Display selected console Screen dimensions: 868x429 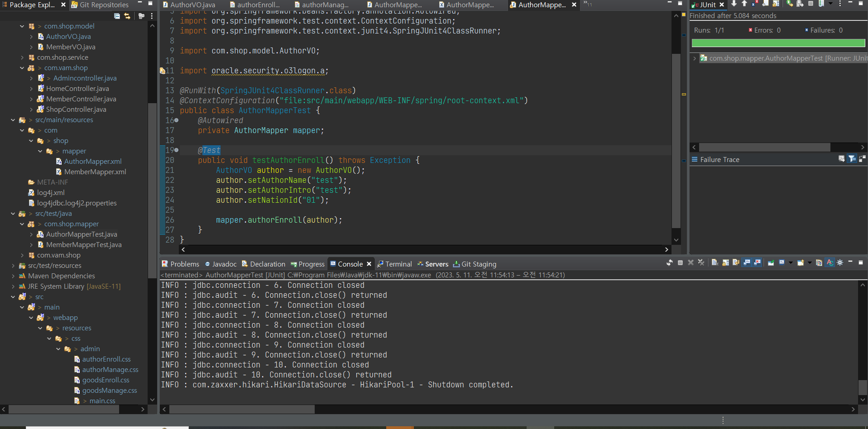782,262
